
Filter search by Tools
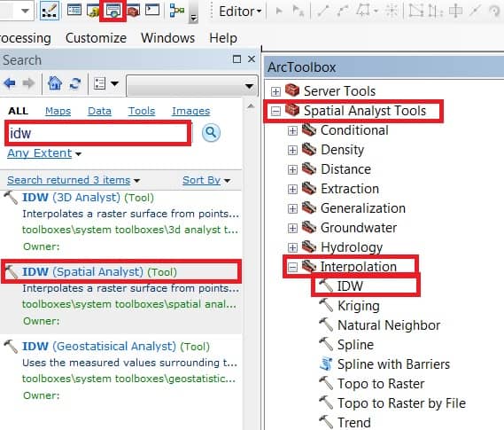(142, 111)
